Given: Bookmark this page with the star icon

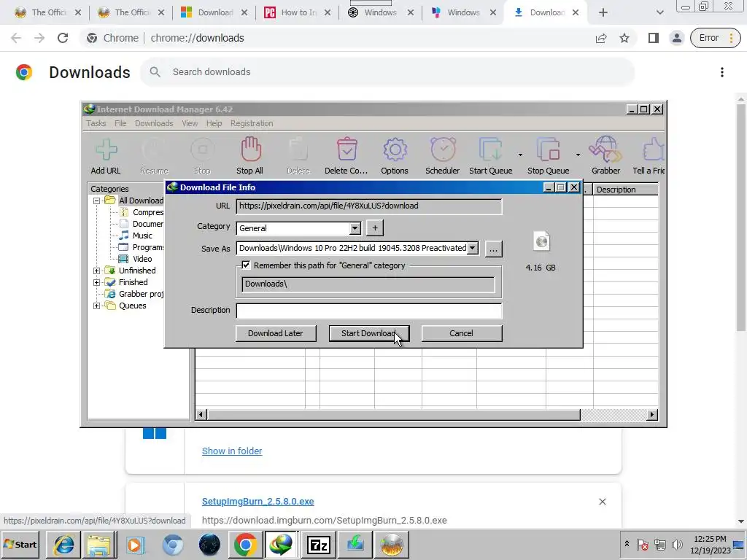Looking at the screenshot, I should click(x=624, y=38).
